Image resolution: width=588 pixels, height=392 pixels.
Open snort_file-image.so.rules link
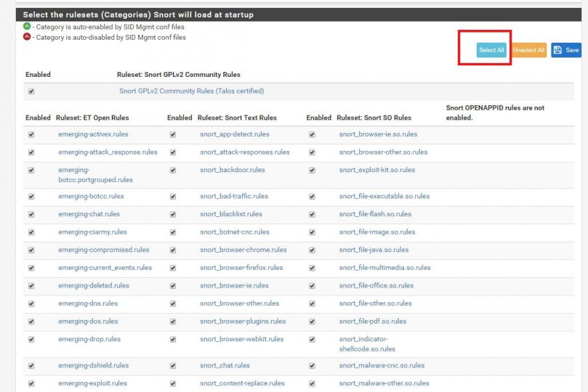(377, 232)
